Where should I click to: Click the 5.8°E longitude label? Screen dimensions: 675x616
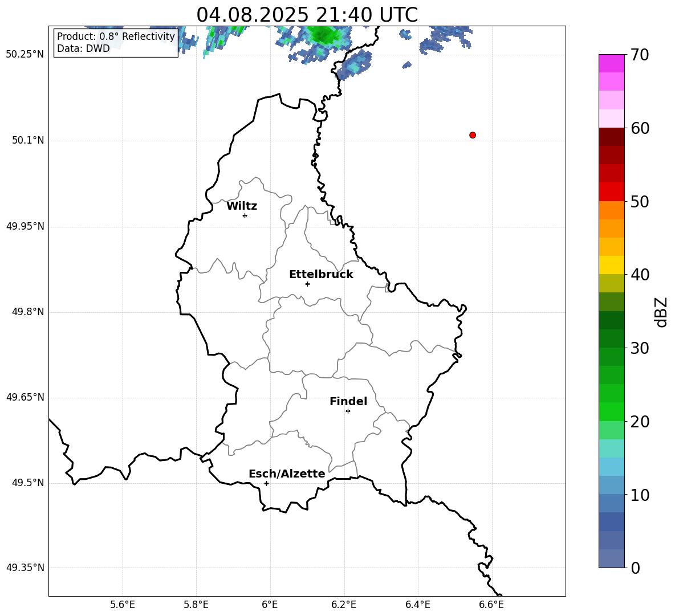(196, 605)
